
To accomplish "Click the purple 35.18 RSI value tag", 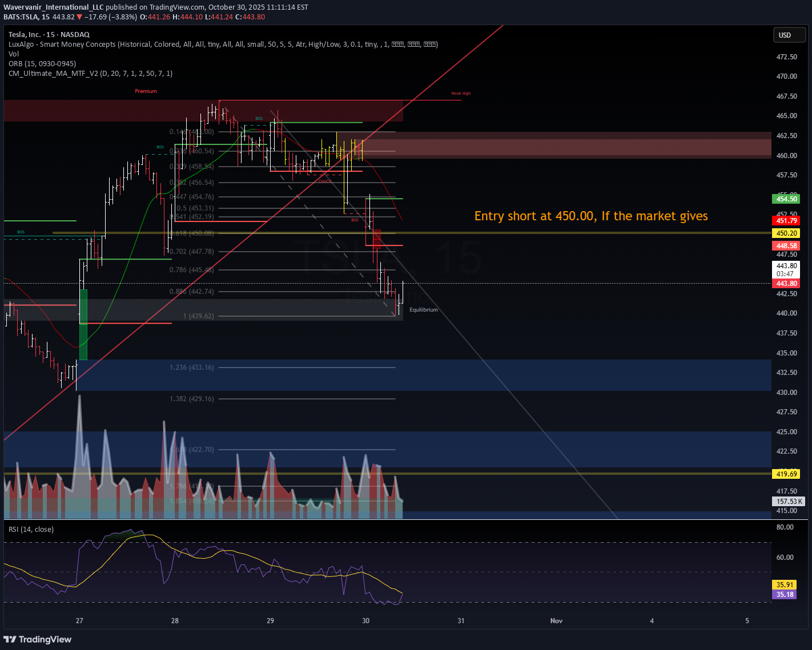I will tap(785, 595).
